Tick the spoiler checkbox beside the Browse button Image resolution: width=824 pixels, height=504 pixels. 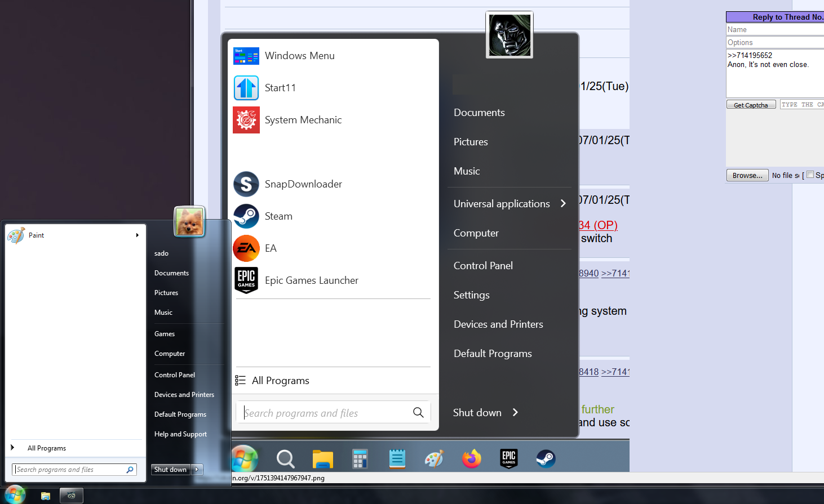click(810, 175)
